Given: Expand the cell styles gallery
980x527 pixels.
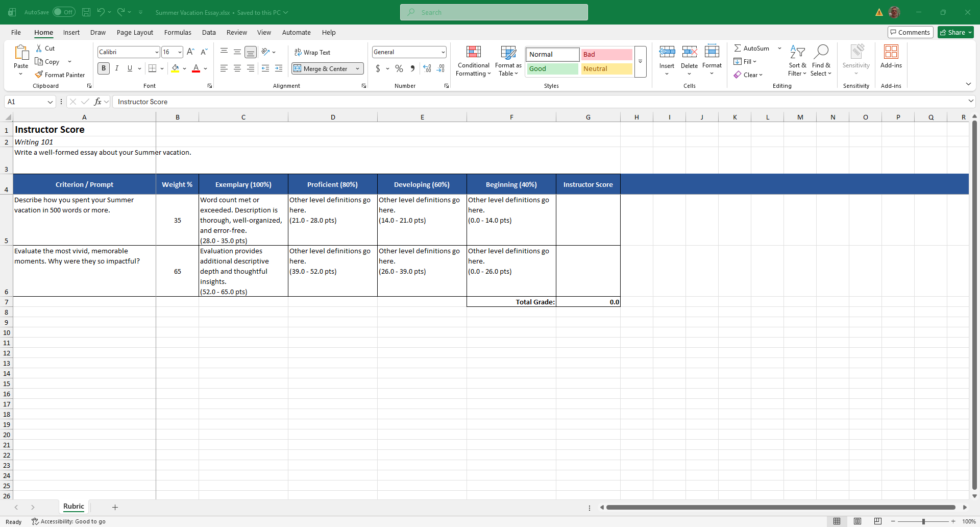Looking at the screenshot, I should [x=640, y=62].
